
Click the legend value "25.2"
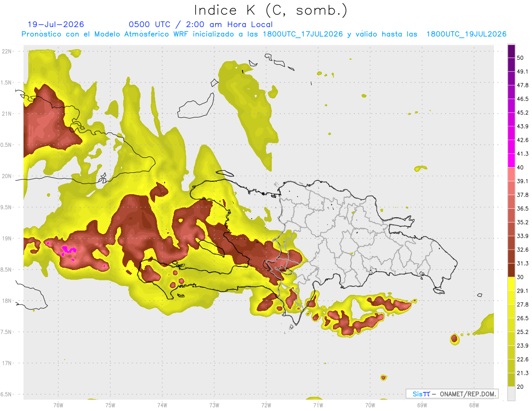point(523,332)
